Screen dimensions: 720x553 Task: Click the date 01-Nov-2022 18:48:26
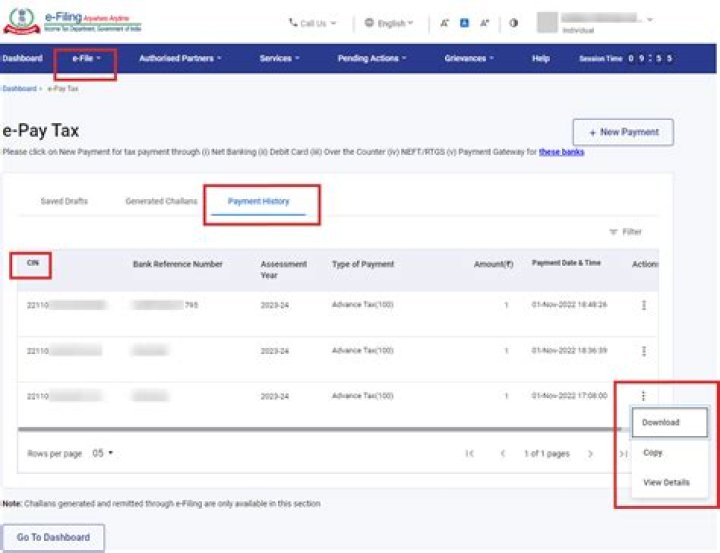[569, 305]
